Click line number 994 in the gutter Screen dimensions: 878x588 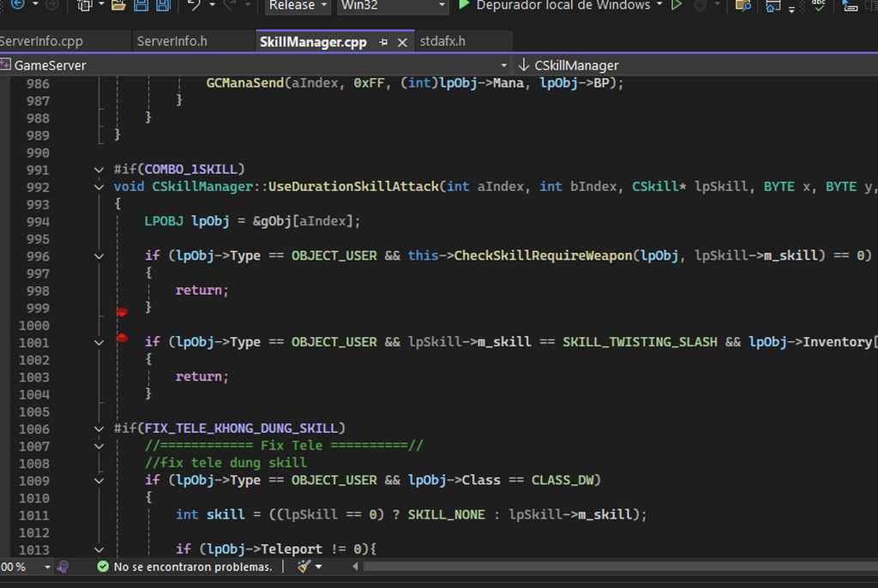point(38,222)
